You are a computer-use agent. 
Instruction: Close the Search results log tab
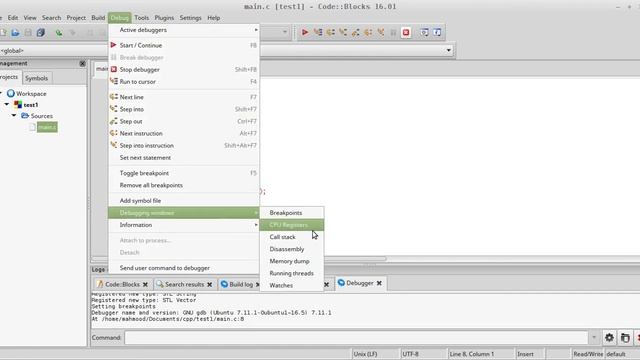pyautogui.click(x=209, y=284)
